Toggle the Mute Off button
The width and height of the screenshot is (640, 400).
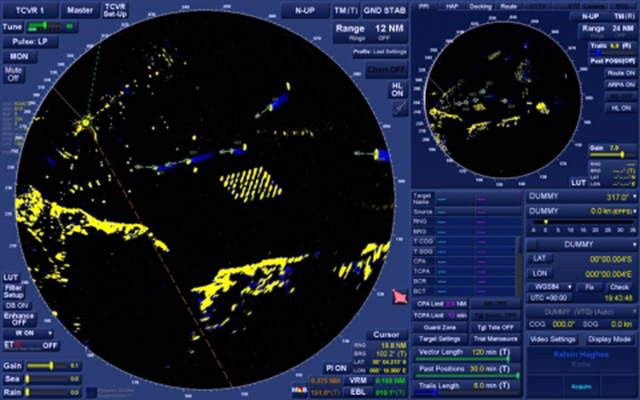pyautogui.click(x=14, y=101)
